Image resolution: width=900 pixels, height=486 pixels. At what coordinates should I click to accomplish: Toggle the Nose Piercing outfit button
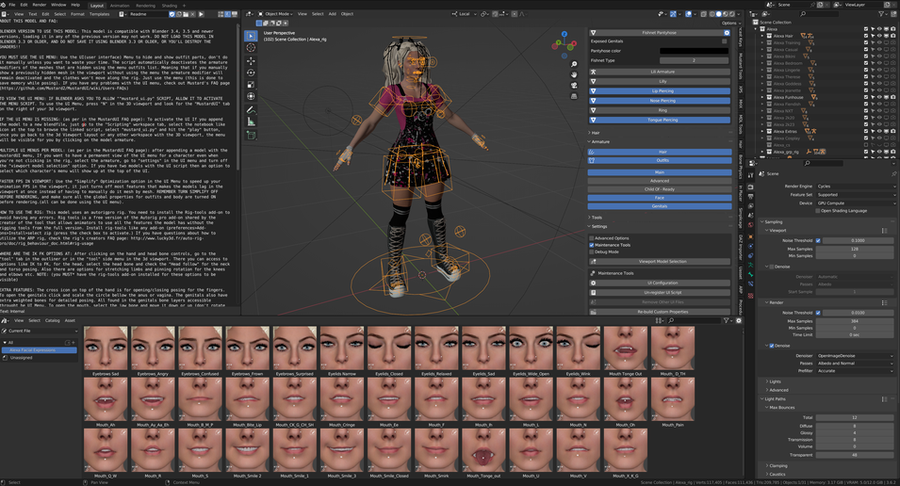659,100
